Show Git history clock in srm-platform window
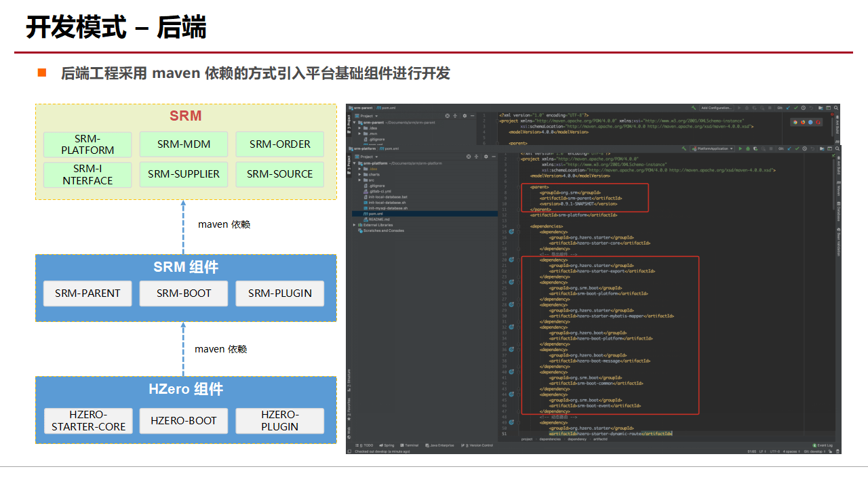 (x=804, y=148)
